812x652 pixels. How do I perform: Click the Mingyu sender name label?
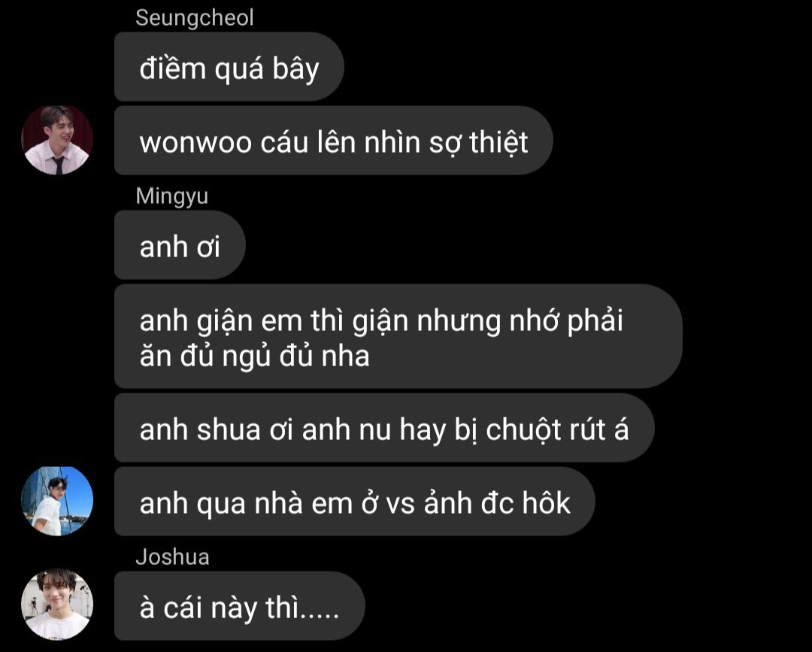tap(171, 196)
